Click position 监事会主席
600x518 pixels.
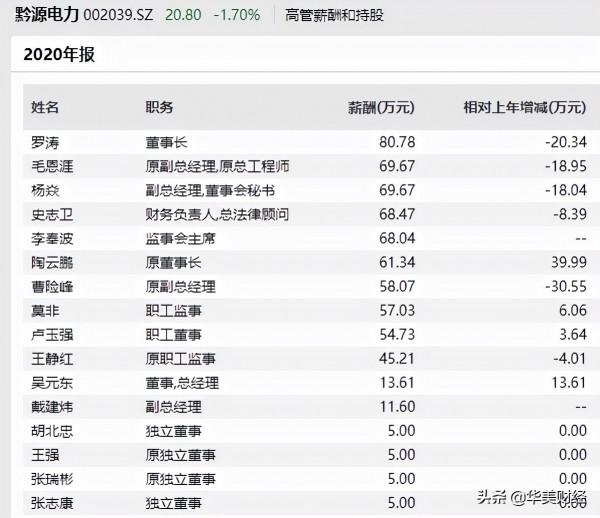point(180,239)
